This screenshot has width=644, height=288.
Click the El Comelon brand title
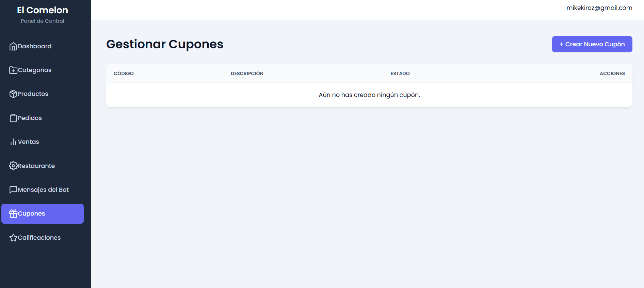pyautogui.click(x=43, y=10)
